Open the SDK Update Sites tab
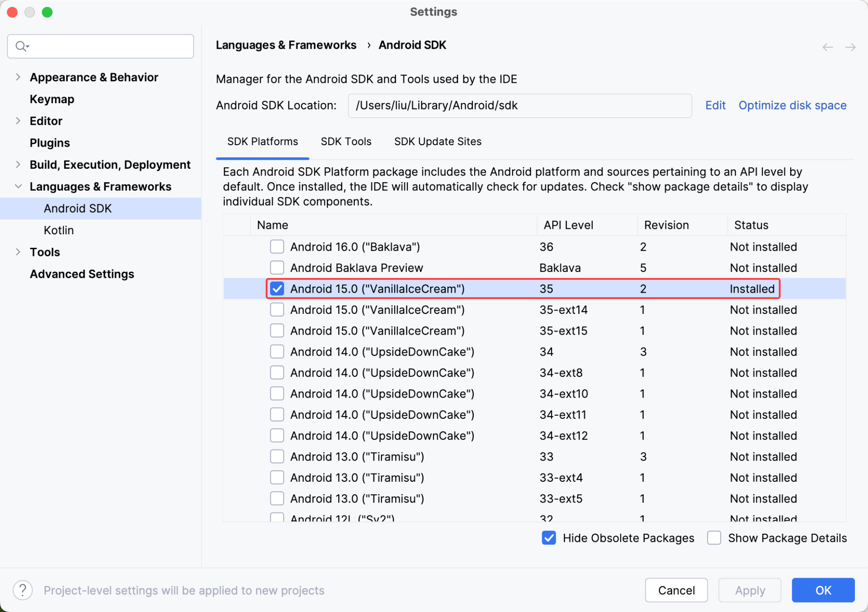 pos(437,142)
